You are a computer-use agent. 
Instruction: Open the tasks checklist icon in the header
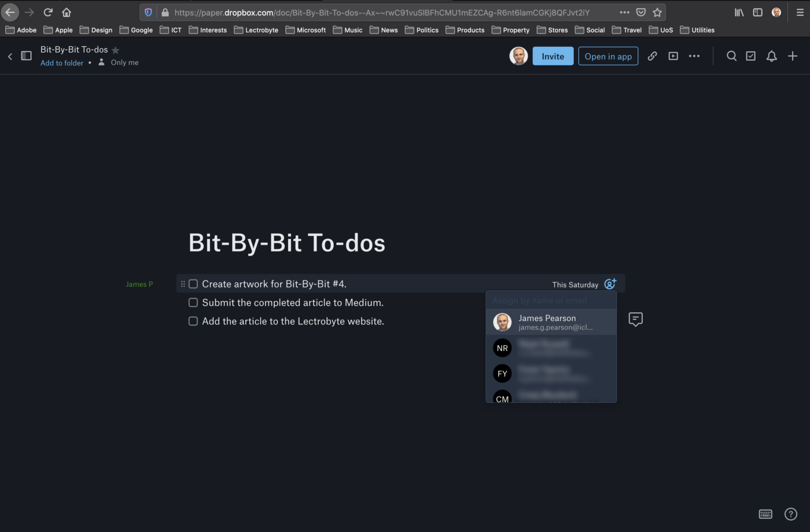[750, 56]
